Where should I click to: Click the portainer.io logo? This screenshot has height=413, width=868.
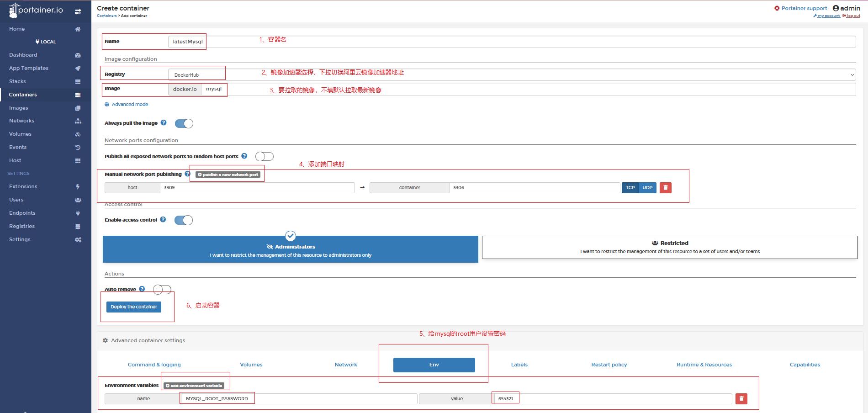(36, 10)
